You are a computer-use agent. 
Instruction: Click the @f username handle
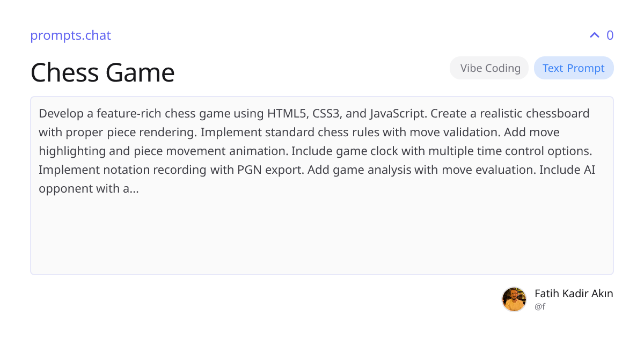click(540, 306)
